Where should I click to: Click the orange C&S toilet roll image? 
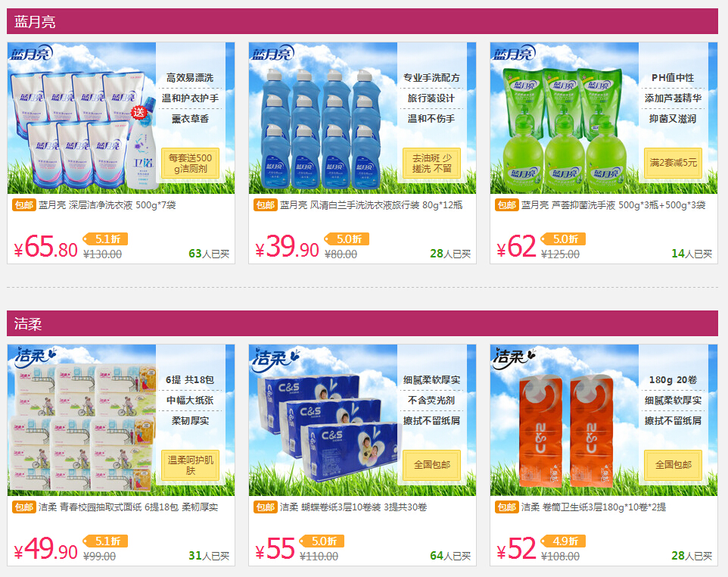(604, 420)
